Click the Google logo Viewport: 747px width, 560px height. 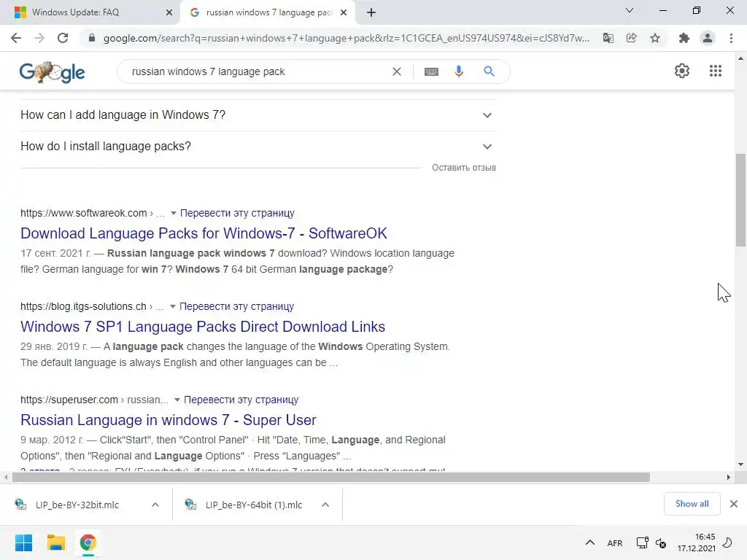point(52,72)
